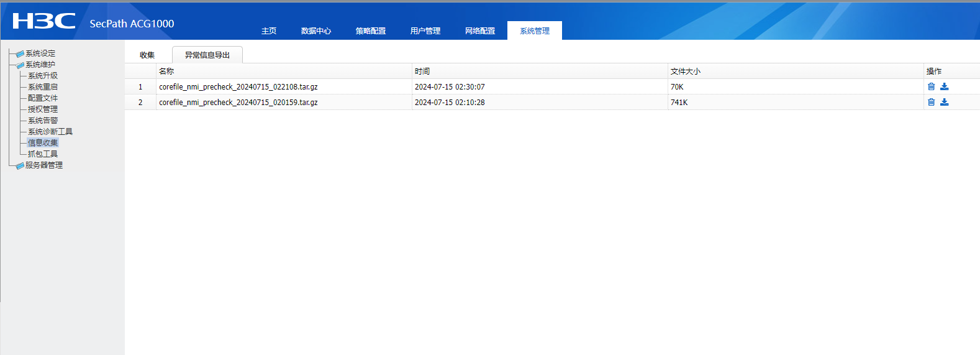Viewport: 980px width, 355px height.
Task: Delete corefile_nmi_precheck_20240715_022108.tar.gz with trash icon
Action: 931,86
